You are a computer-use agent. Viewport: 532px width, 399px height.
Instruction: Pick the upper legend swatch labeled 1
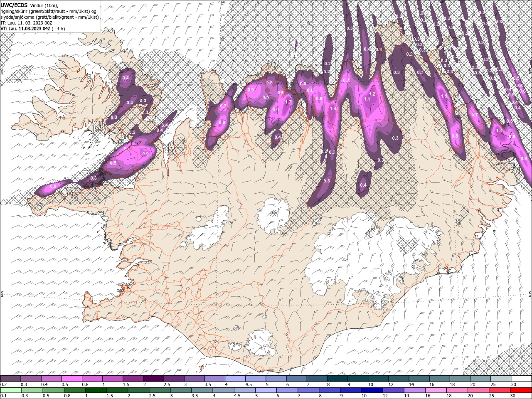[112, 379]
